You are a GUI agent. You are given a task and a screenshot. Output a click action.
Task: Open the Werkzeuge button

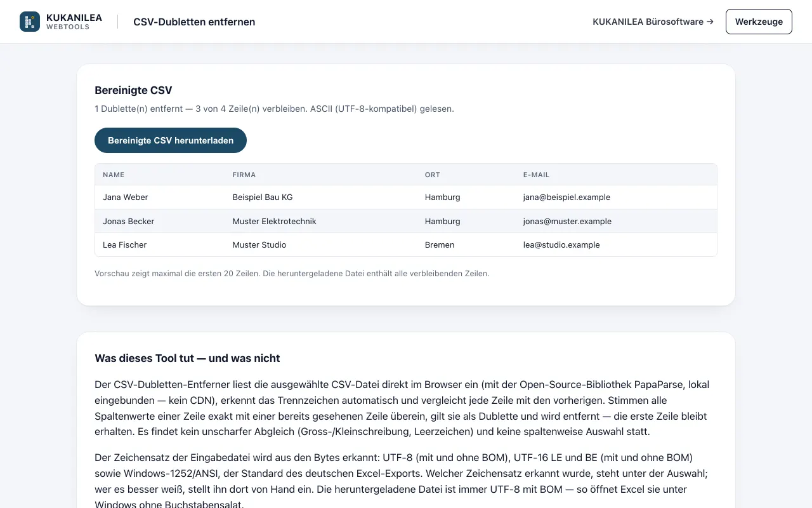click(x=759, y=22)
